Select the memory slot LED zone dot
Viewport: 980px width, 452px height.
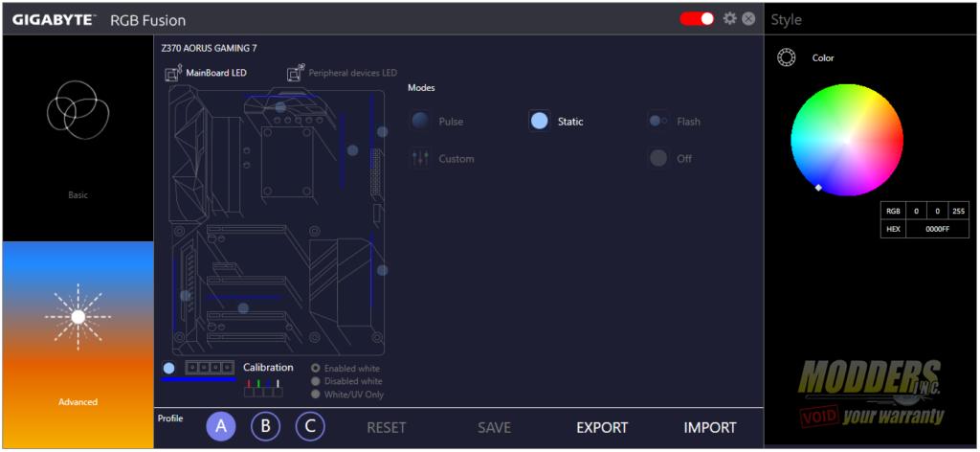click(352, 150)
